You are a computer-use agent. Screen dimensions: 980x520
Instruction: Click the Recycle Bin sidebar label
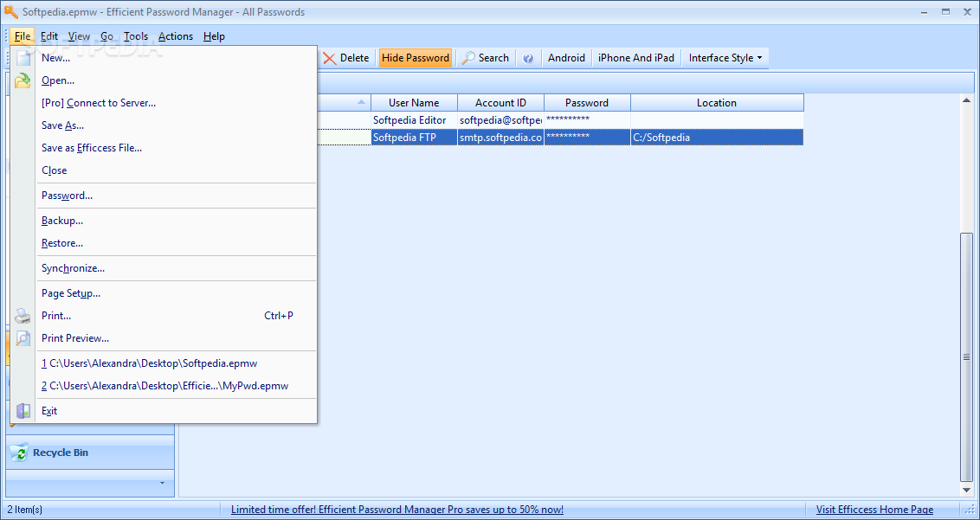[61, 453]
